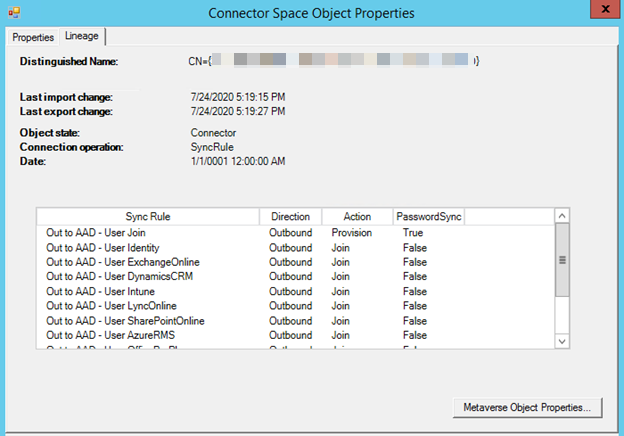The height and width of the screenshot is (436, 624).
Task: Click the True PasswordSync value
Action: click(x=413, y=233)
